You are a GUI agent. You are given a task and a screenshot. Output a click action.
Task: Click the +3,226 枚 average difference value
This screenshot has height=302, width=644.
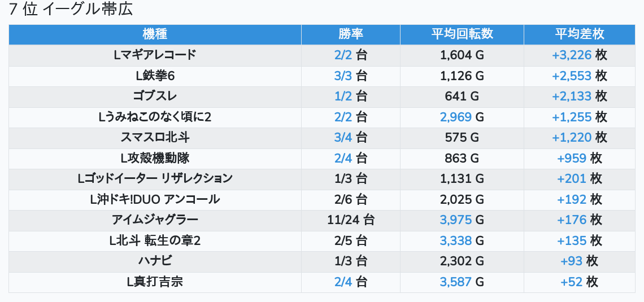[579, 55]
